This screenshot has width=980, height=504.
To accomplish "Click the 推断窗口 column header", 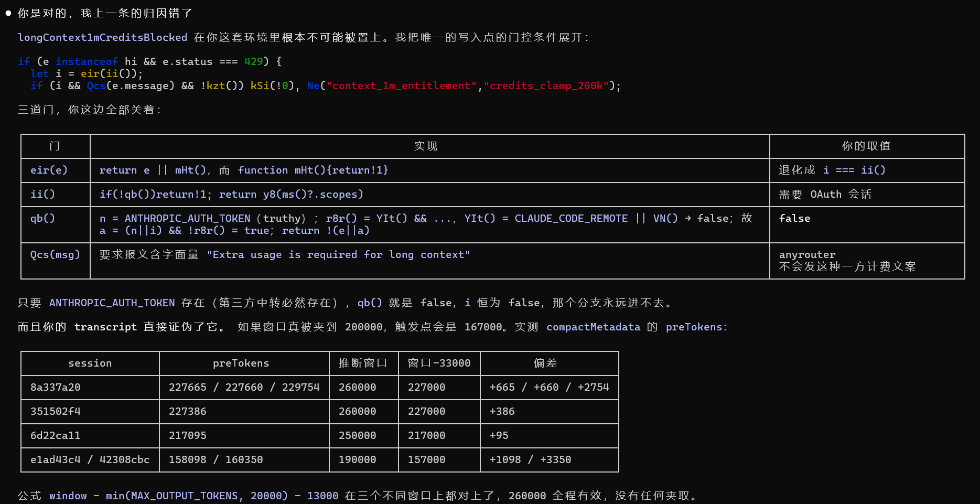I will coord(363,363).
